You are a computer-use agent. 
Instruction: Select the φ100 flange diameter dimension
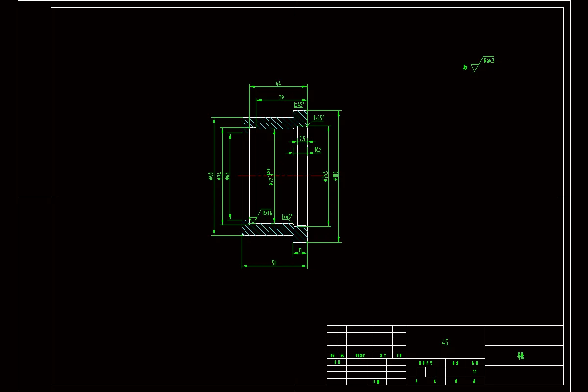click(x=335, y=176)
